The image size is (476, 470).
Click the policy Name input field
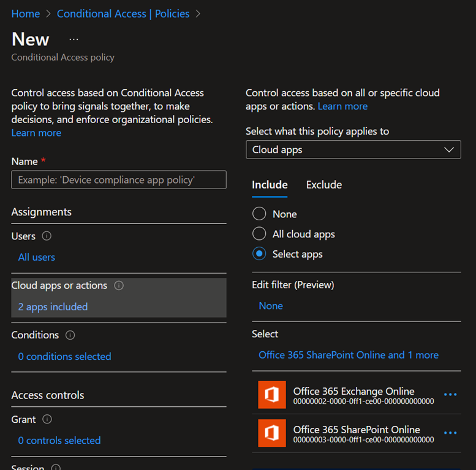[119, 180]
